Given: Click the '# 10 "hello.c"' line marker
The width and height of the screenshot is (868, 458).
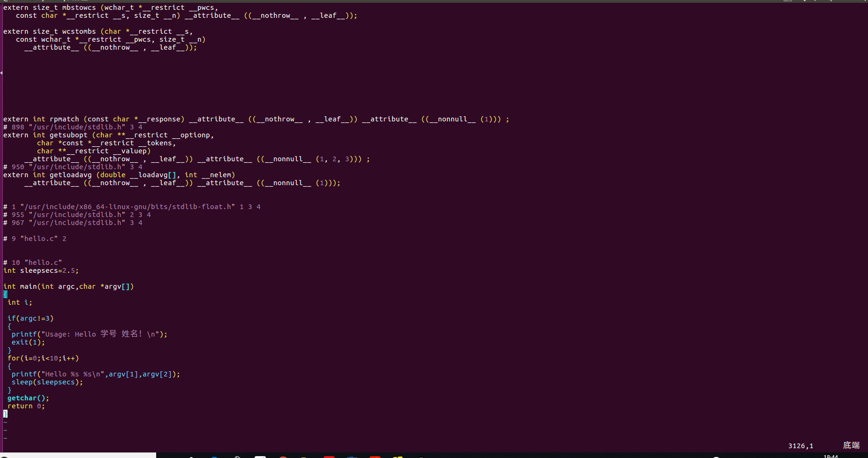Looking at the screenshot, I should pyautogui.click(x=32, y=263).
